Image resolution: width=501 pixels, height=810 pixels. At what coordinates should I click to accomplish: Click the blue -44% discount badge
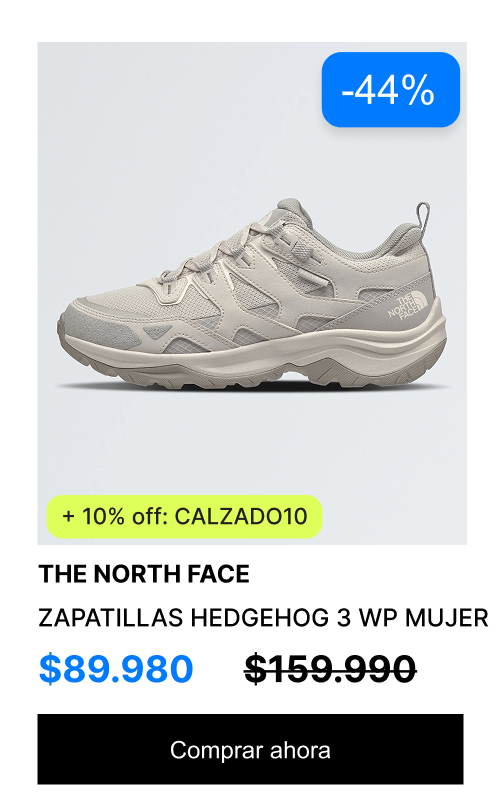[390, 89]
